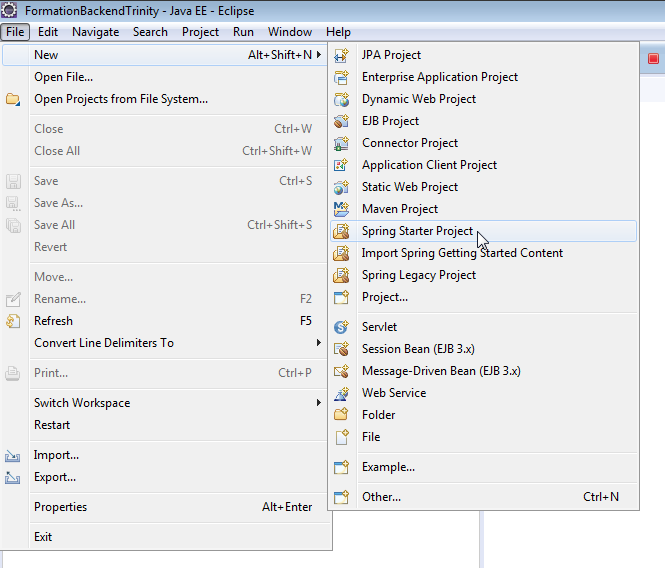The image size is (665, 568).
Task: Select Other... in the New submenu
Action: point(483,497)
